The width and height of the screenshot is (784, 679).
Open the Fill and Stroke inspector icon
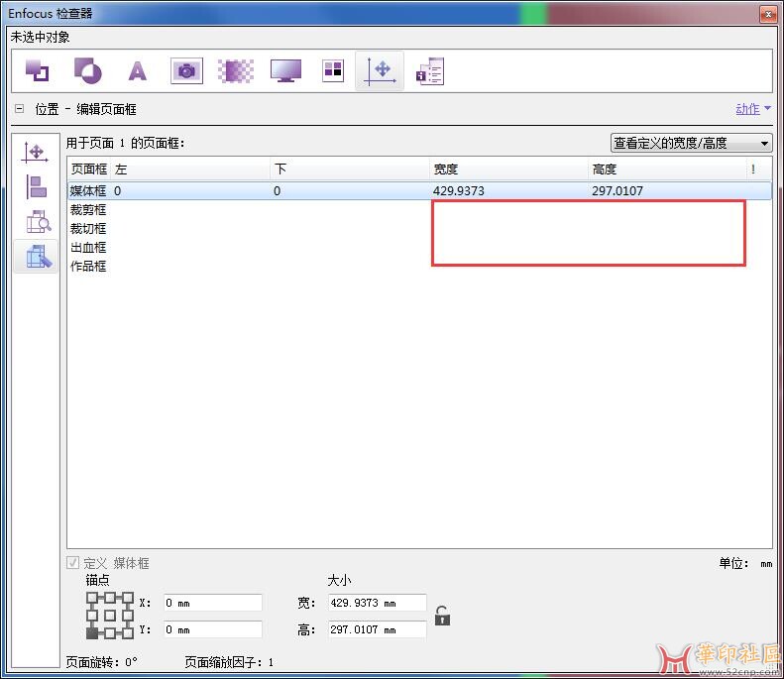[x=37, y=70]
